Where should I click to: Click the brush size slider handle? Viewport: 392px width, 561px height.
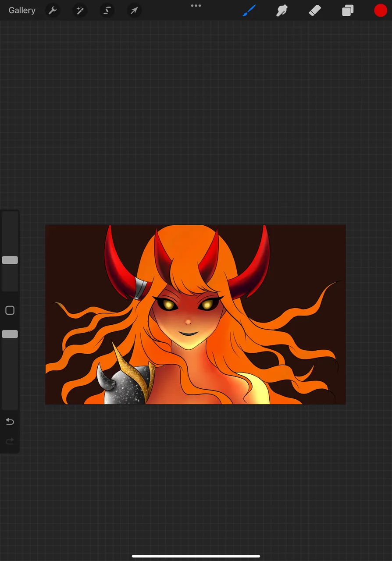click(x=10, y=260)
